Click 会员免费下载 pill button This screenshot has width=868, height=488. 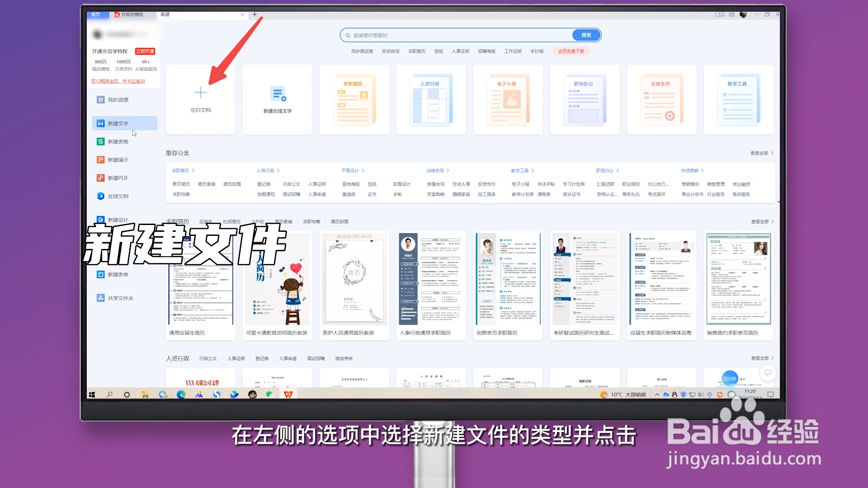(571, 52)
